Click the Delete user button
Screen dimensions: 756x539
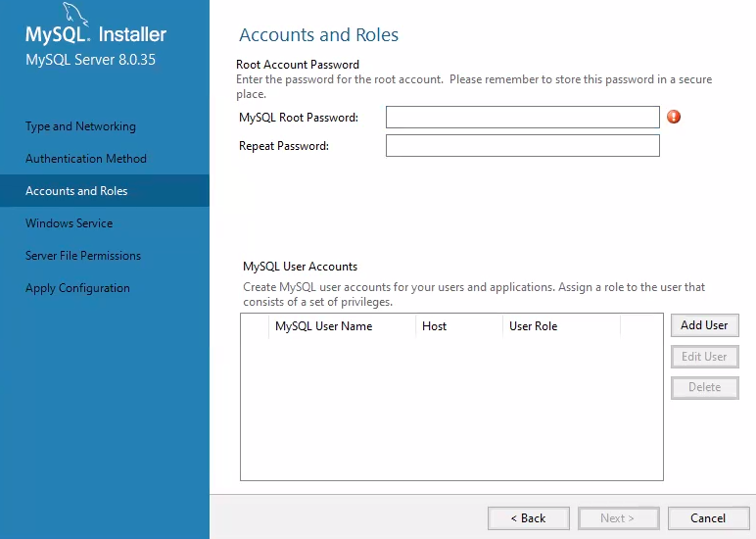click(x=704, y=387)
